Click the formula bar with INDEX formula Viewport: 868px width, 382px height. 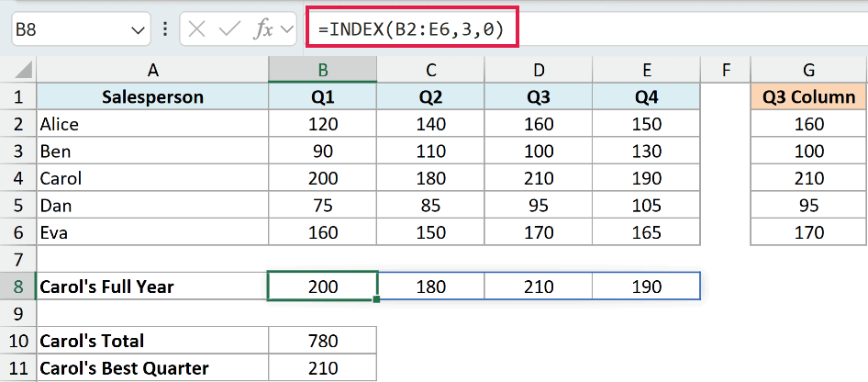coord(412,28)
